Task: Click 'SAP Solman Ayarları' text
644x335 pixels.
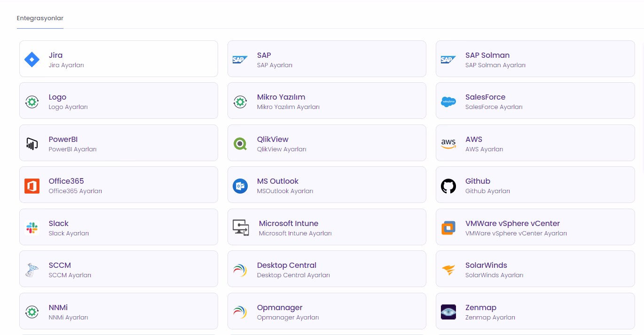Action: pos(495,65)
